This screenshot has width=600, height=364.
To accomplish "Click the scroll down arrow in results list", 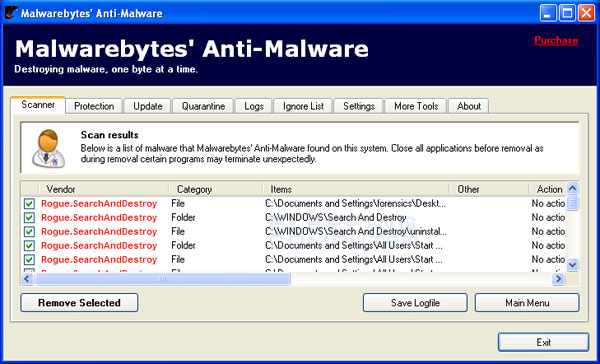I will pos(572,264).
